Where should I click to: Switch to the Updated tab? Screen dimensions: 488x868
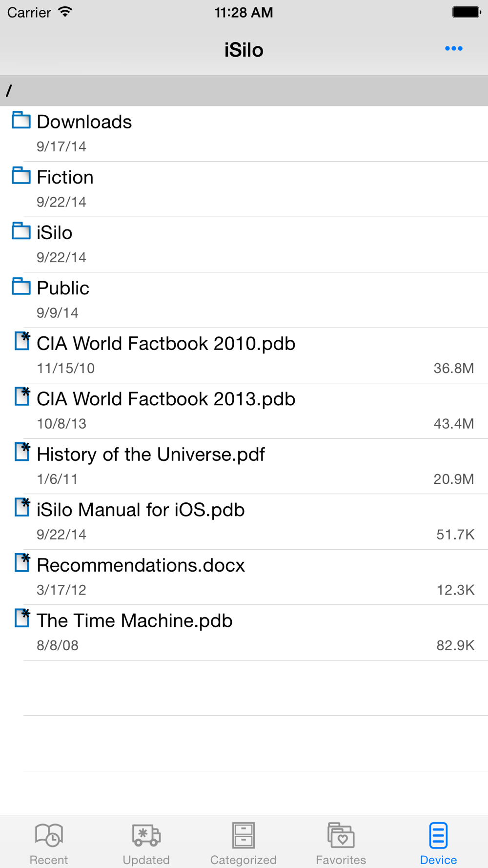point(146,843)
